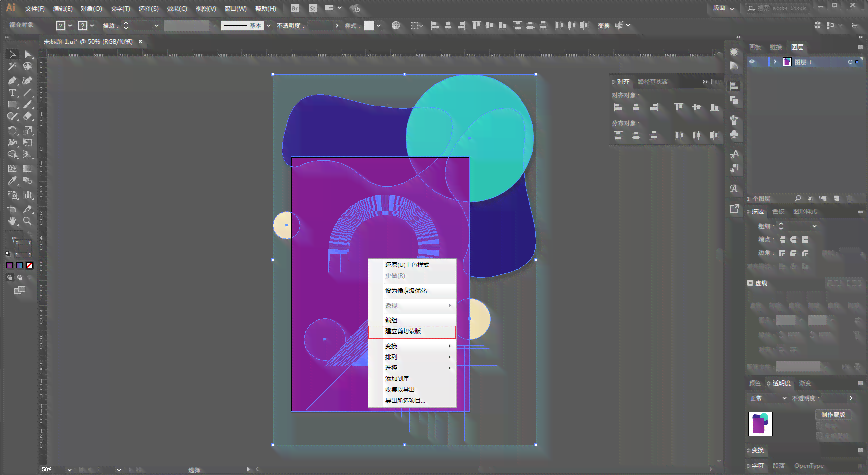
Task: Click the None (red slash) swatch
Action: pos(30,265)
